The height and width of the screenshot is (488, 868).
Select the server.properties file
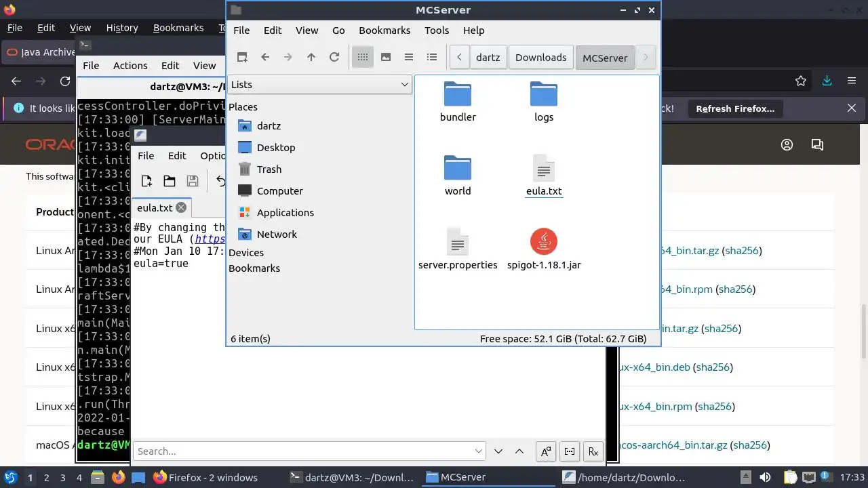(458, 249)
